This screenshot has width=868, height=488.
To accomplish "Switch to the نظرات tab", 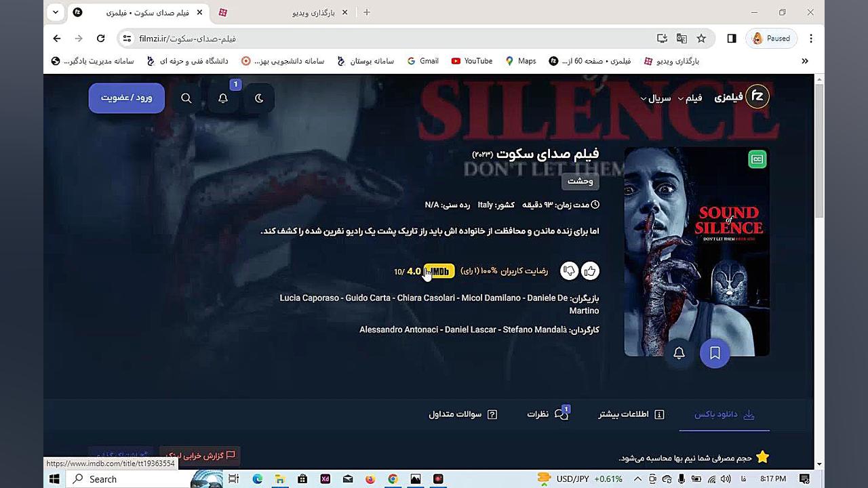I will pyautogui.click(x=546, y=413).
